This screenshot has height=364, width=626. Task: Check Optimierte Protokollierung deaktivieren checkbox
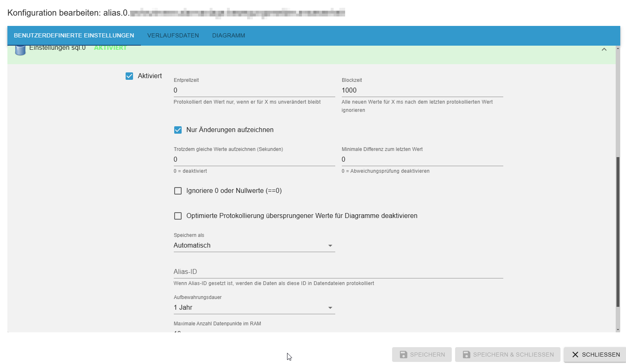[x=178, y=216]
